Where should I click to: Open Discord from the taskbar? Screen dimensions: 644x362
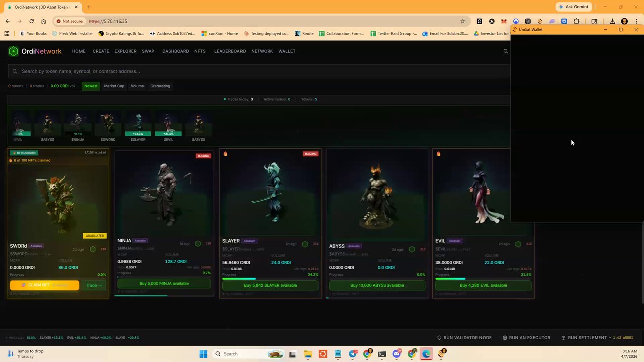click(x=397, y=354)
